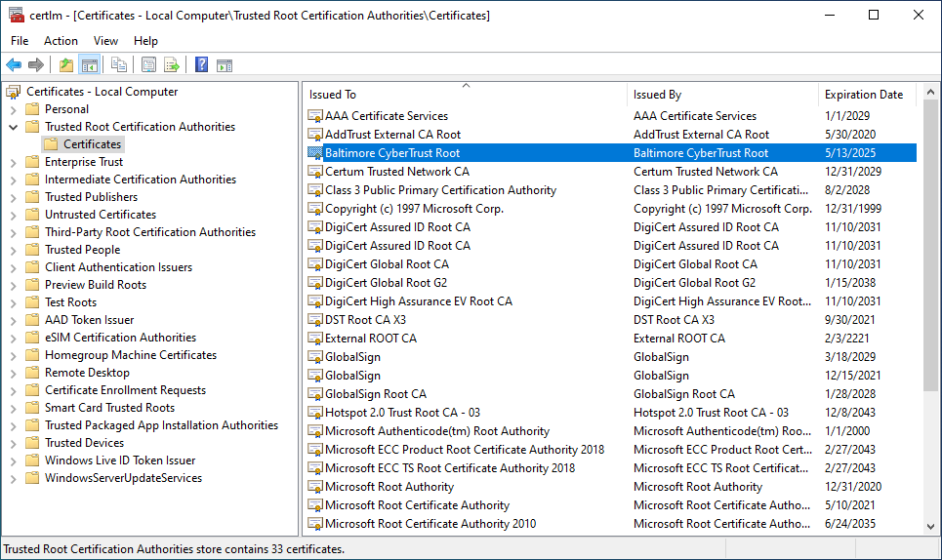Click folder icon next to Test Roots
The image size is (942, 560).
[32, 301]
